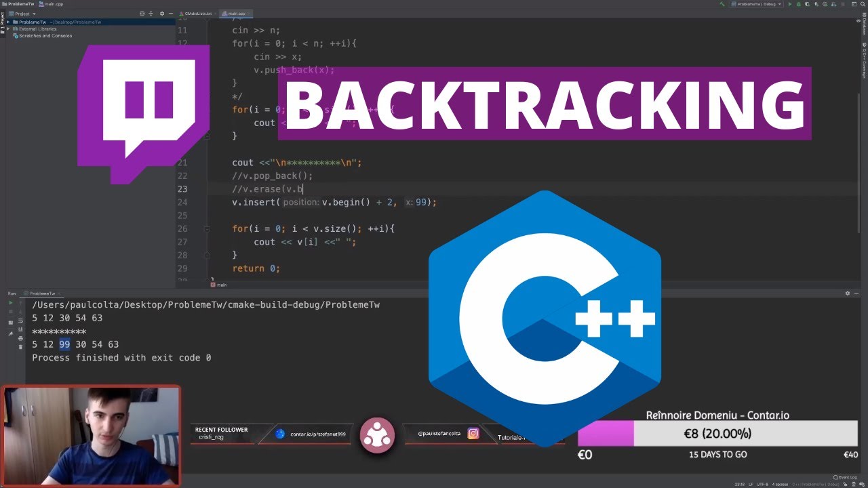The image size is (868, 488).
Task: Click the cout asterisks line 21
Action: [x=297, y=163]
